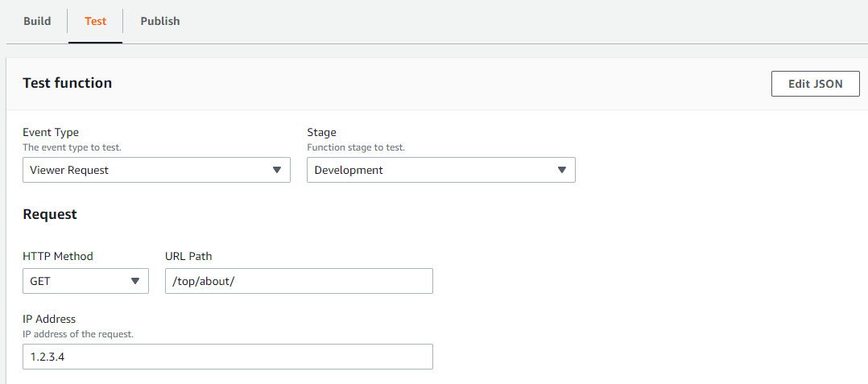This screenshot has height=384, width=868.
Task: Click the 'Function stage to test.' description
Action: [x=356, y=148]
